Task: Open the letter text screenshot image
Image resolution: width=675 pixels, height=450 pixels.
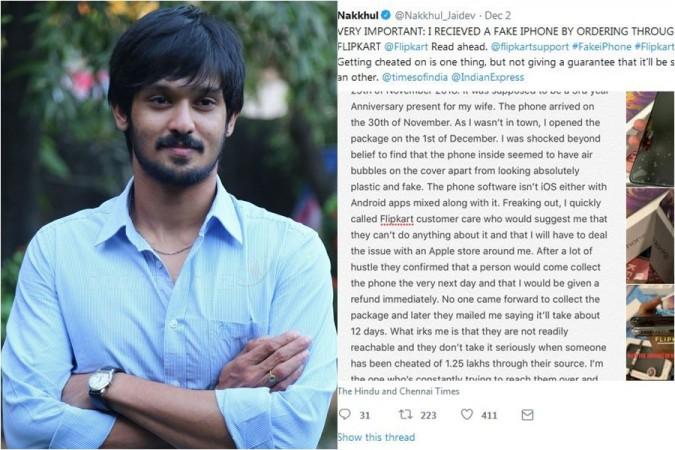Action: click(481, 236)
